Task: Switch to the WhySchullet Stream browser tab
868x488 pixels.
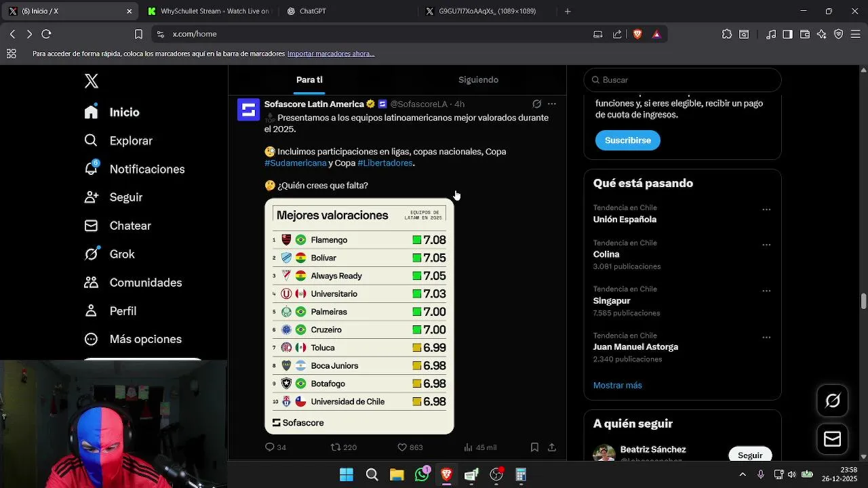Action: (x=208, y=11)
